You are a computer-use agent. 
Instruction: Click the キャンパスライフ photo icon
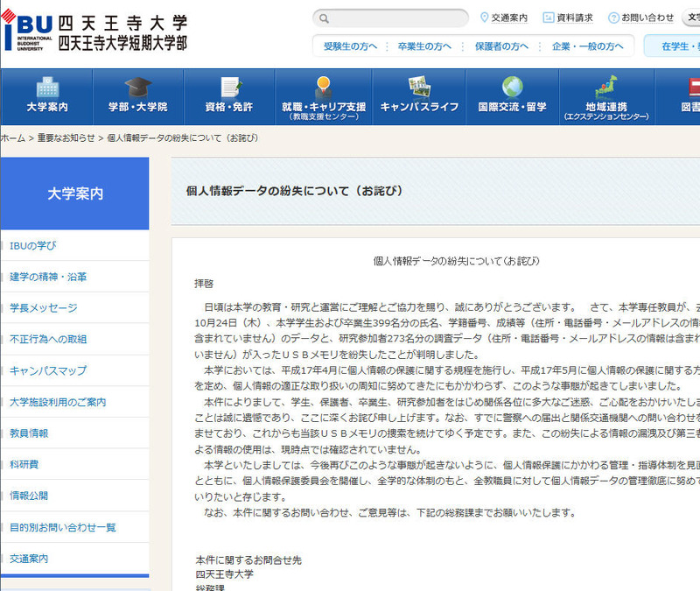point(419,87)
